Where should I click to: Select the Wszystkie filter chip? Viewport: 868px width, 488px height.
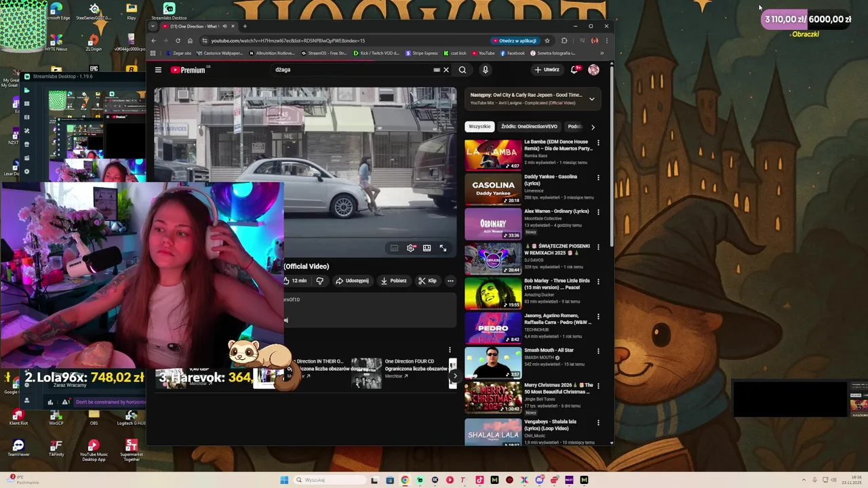click(x=479, y=127)
